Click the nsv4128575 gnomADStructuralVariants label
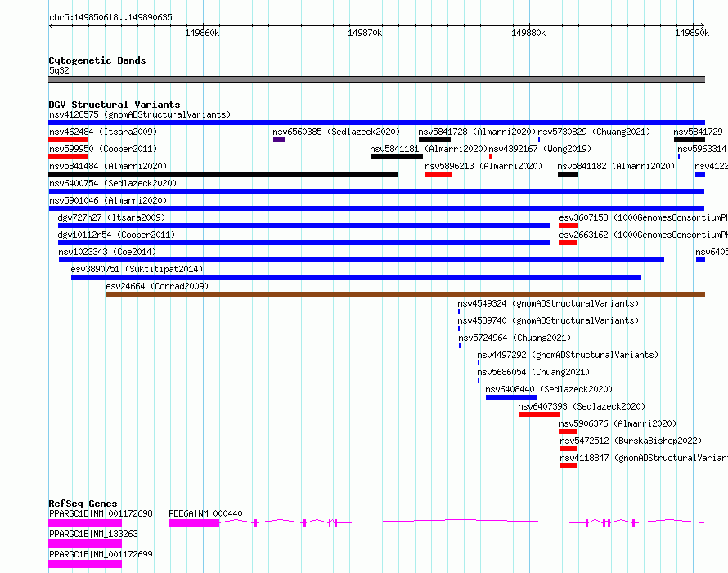This screenshot has width=728, height=573. point(140,114)
